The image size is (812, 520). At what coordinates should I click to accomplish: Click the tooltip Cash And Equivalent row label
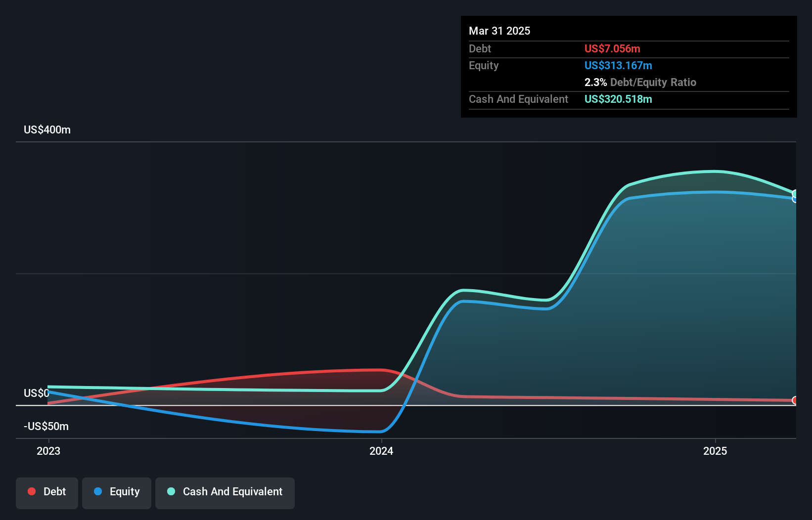(518, 99)
